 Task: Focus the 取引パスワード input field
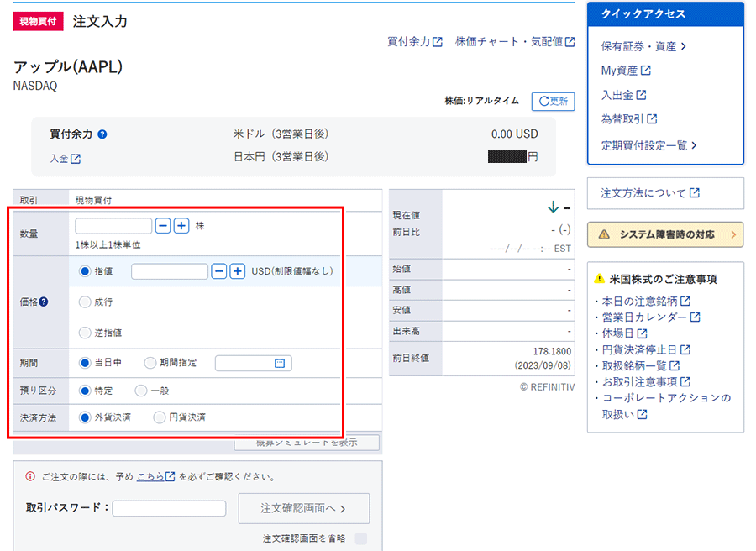point(169,508)
